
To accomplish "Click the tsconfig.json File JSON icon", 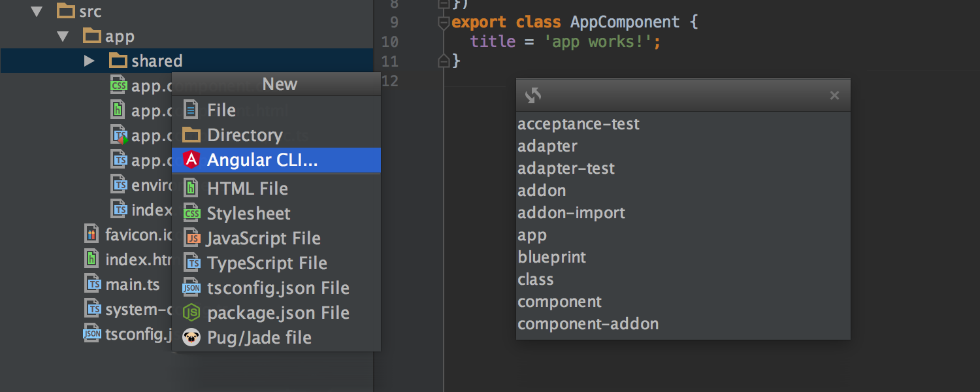I will 191,287.
